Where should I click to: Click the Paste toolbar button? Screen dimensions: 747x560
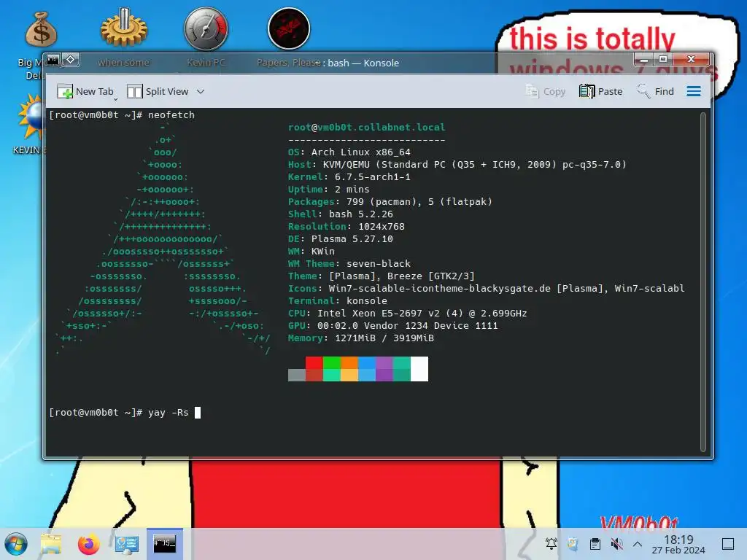coord(601,91)
